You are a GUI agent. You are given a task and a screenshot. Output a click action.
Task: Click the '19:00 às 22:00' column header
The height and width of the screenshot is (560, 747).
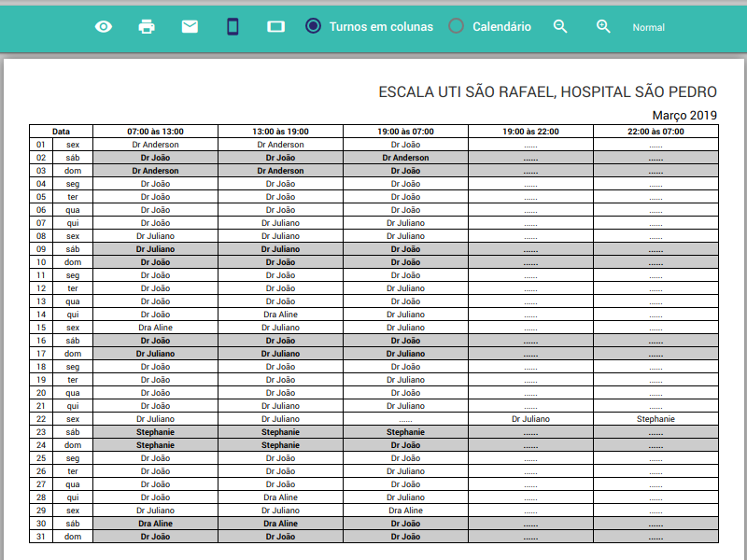530,132
